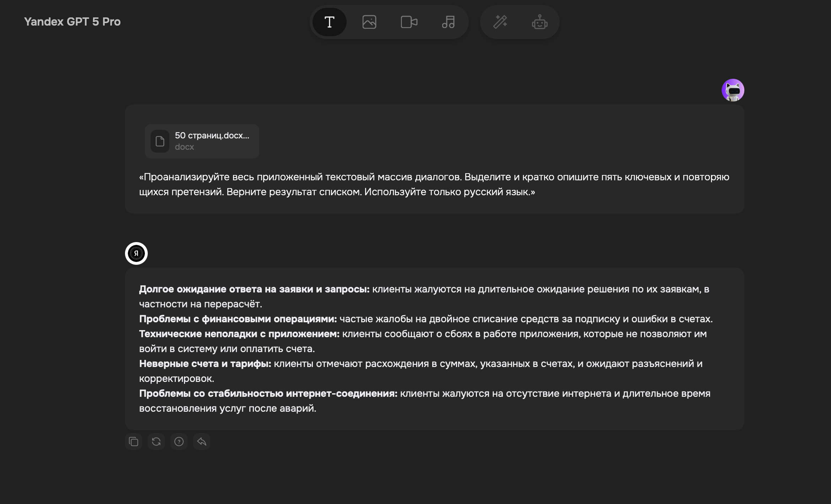Open the 50 страниц.docx attachment
Viewport: 831px width, 504px height.
(212, 136)
